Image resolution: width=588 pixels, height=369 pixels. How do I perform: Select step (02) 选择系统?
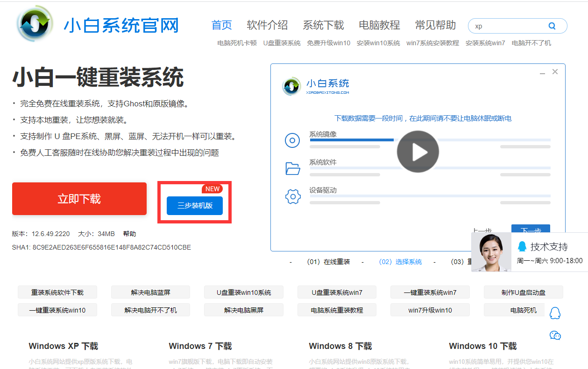[401, 262]
